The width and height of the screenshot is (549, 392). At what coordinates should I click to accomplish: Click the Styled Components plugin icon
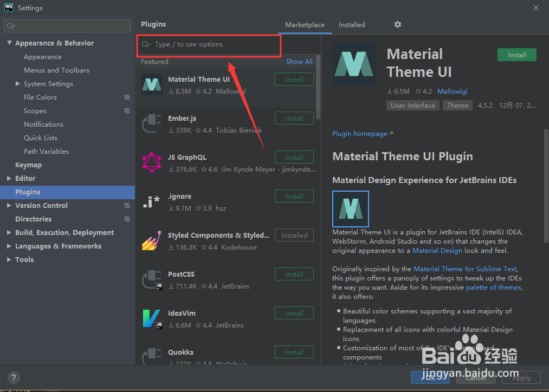coord(152,240)
